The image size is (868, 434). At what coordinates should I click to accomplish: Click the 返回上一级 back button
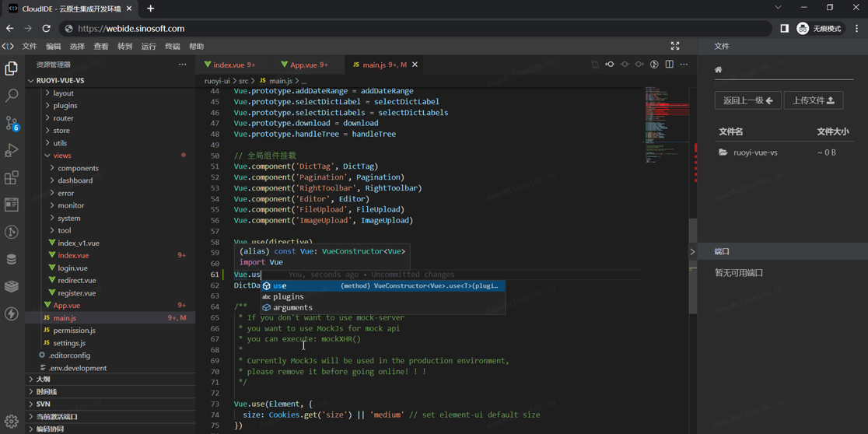pos(747,100)
